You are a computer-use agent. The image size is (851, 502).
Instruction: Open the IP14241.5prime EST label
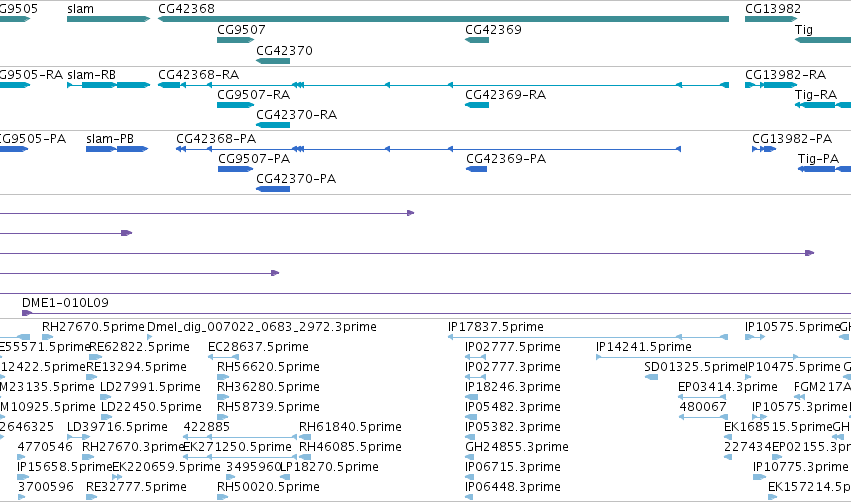pyautogui.click(x=644, y=347)
